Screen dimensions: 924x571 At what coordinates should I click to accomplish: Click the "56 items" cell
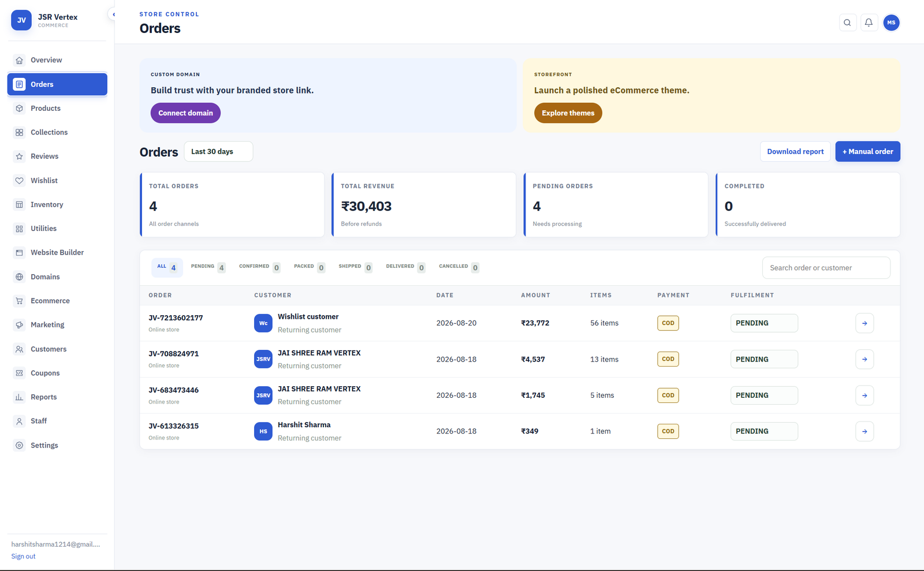604,323
